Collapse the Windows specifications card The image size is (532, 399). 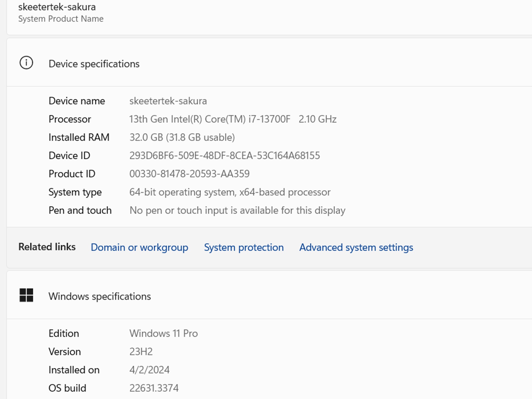pos(100,296)
